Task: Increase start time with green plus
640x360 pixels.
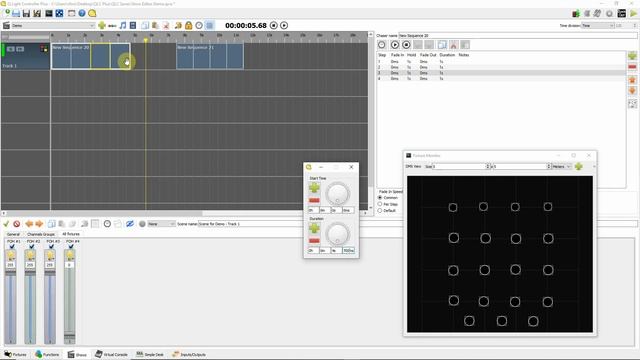Action: point(314,188)
